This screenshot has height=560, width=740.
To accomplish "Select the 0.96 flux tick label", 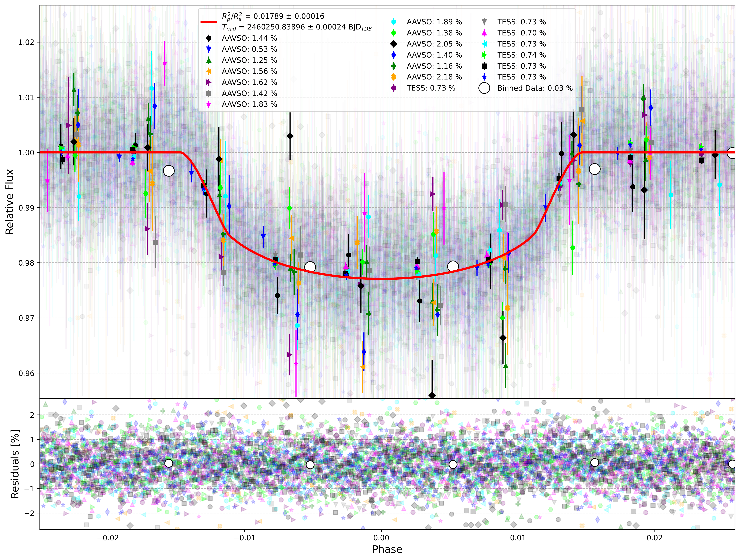I will tap(27, 373).
